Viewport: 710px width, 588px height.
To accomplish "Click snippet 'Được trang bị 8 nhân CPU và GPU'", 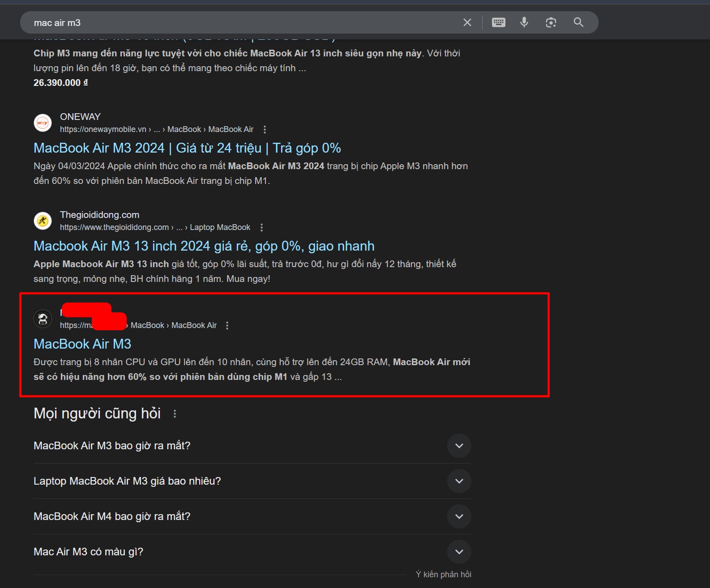I will click(x=107, y=362).
